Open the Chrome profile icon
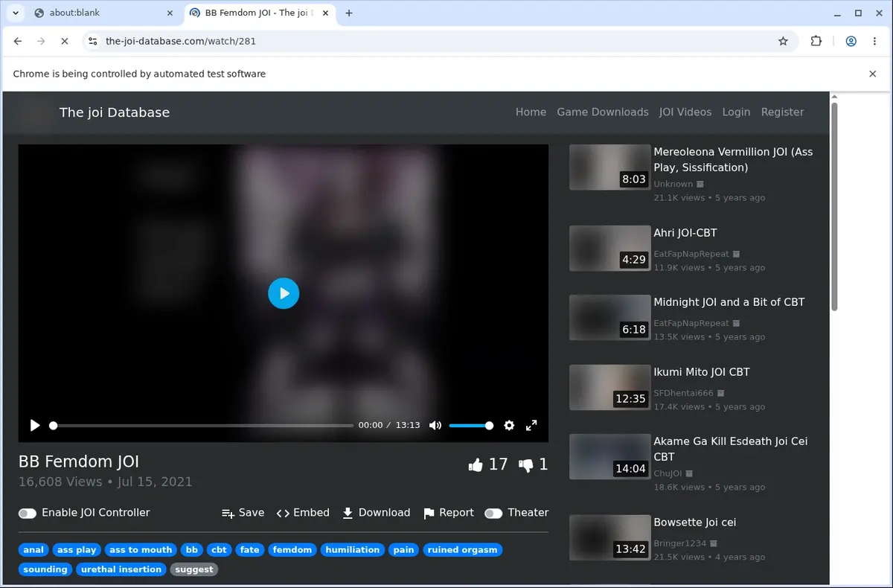Image resolution: width=893 pixels, height=588 pixels. [x=851, y=41]
